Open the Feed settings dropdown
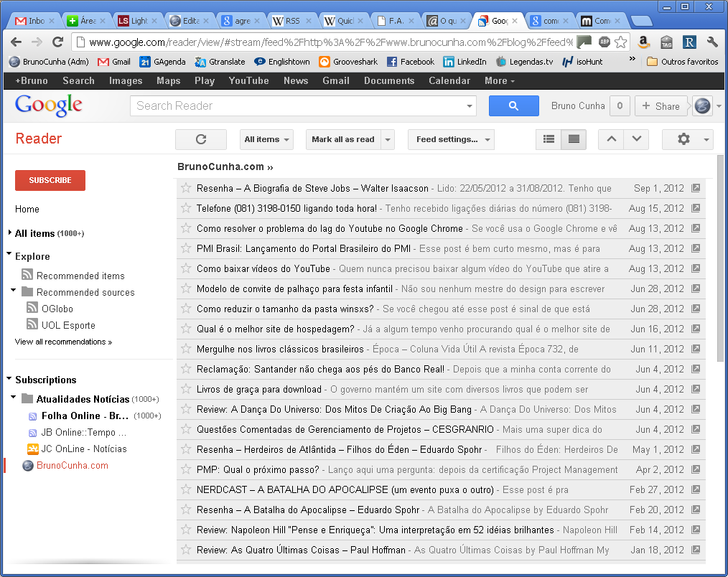Image resolution: width=728 pixels, height=577 pixels. click(451, 139)
